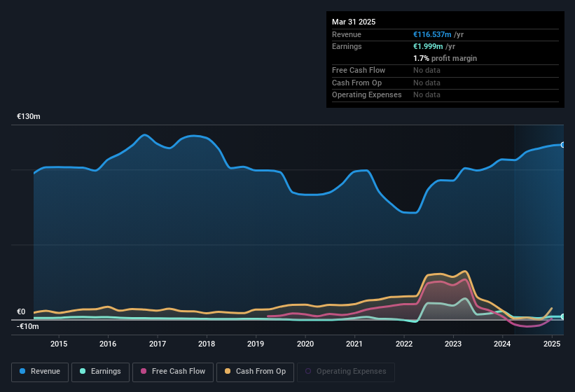This screenshot has height=392, width=575.
Task: Click the €0 y-axis label
Action: [x=21, y=311]
